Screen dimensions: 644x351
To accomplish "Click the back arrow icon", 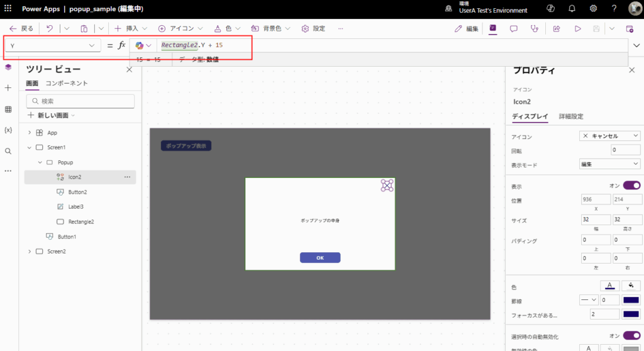I will tap(13, 28).
